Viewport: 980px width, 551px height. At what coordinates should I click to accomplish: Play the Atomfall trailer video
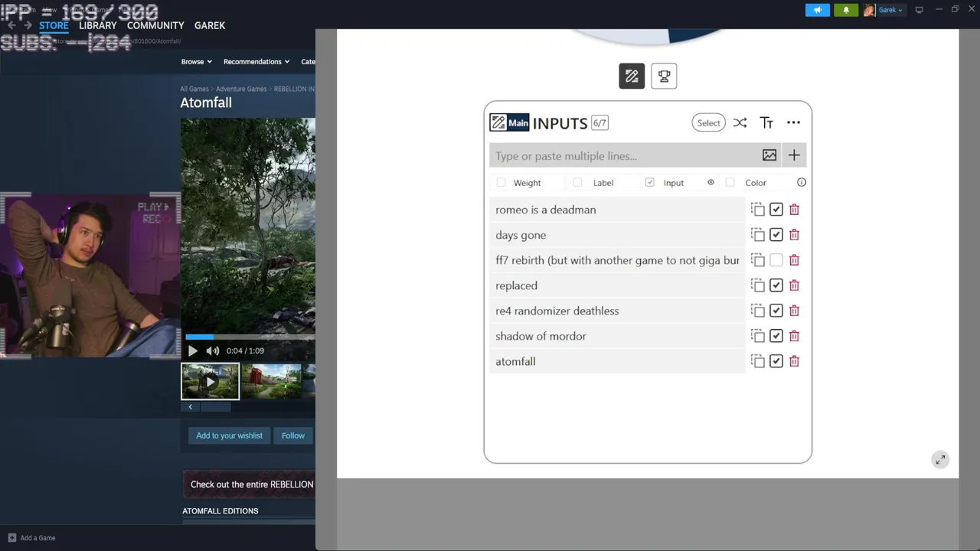[x=192, y=350]
